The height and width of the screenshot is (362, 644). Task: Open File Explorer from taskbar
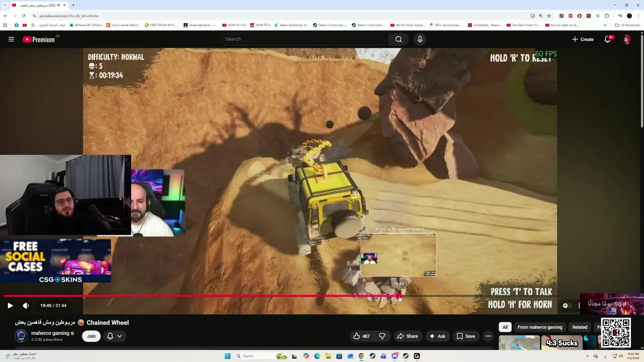(328, 356)
